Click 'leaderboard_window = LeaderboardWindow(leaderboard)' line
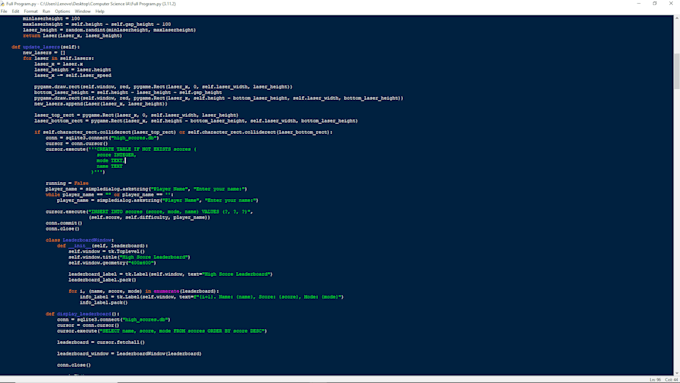 pos(129,354)
